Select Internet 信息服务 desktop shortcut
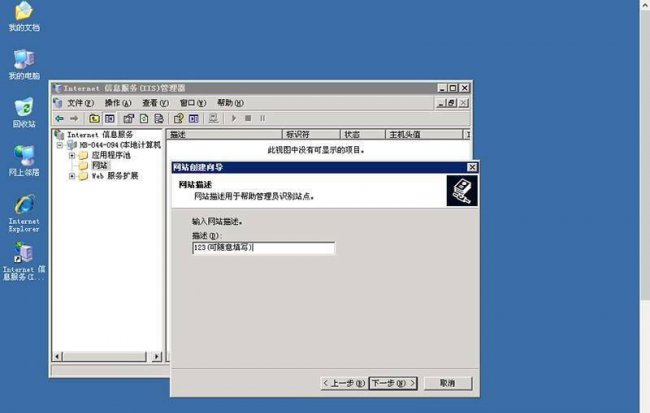The width and height of the screenshot is (650, 413). pos(24,262)
